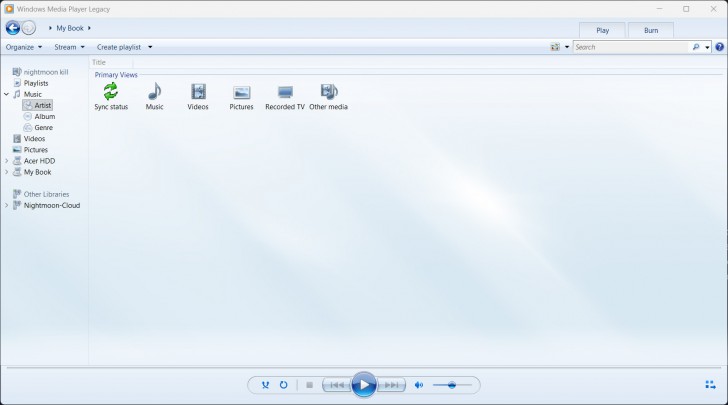This screenshot has height=405, width=728.
Task: Click the Previous track button
Action: click(x=337, y=385)
